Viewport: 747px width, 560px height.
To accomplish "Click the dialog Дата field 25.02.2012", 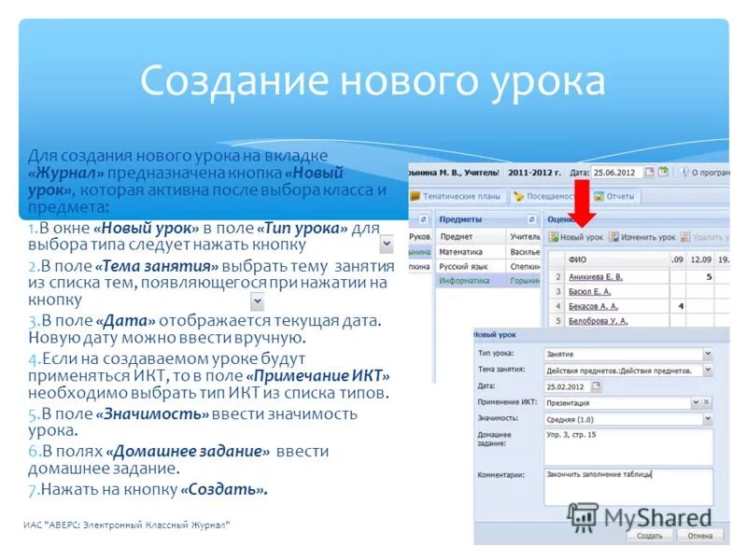I will tap(567, 386).
